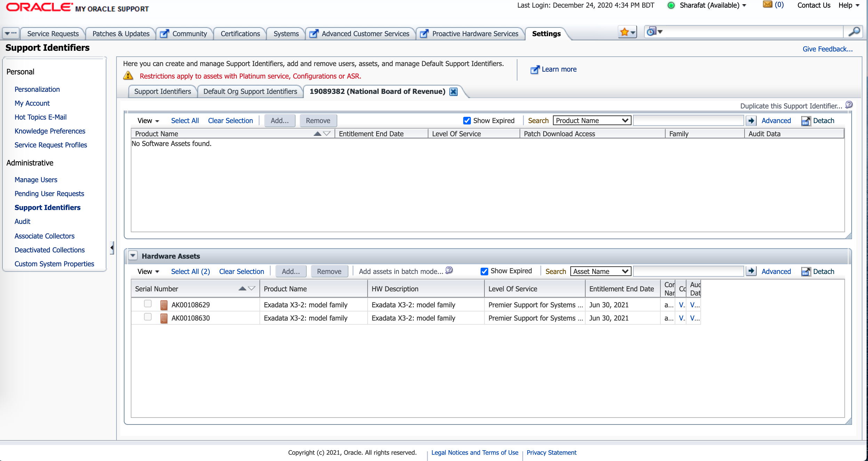The image size is (868, 461).
Task: Open the View menu in software assets
Action: [148, 121]
